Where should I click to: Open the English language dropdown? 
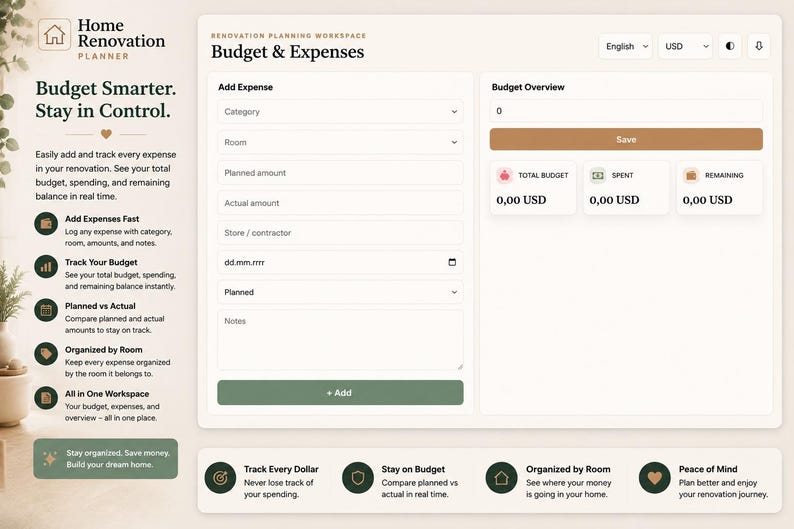[x=625, y=47]
